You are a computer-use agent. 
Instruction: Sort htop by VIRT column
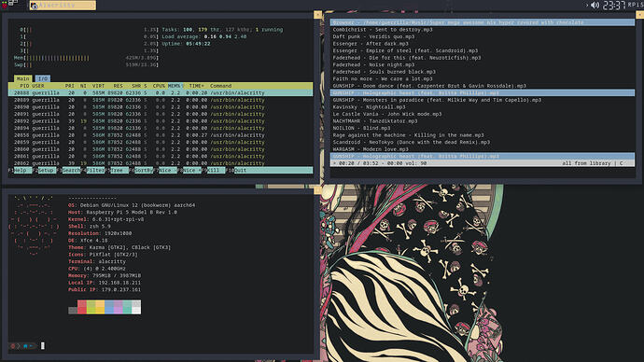(98, 86)
